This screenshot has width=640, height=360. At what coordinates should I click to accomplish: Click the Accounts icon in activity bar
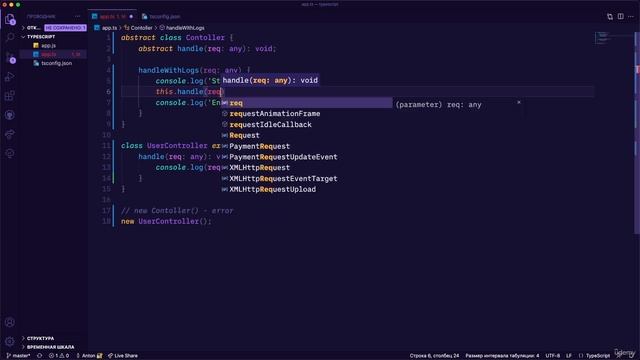[x=10, y=322]
